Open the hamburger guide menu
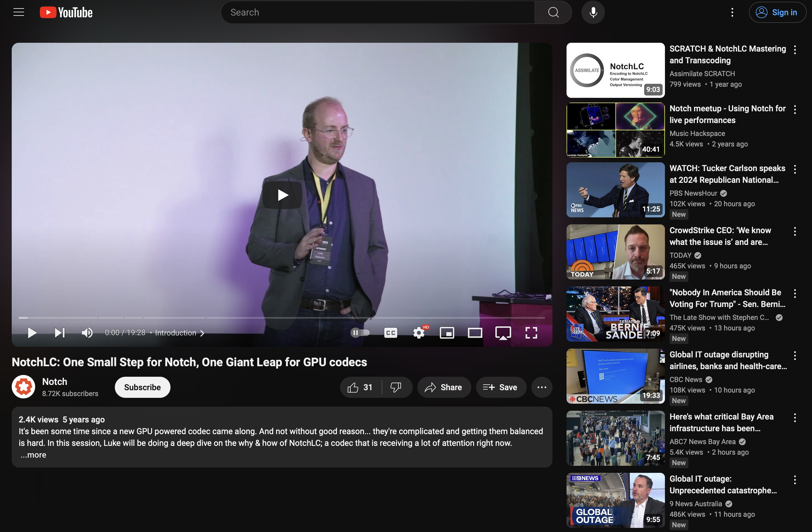The height and width of the screenshot is (532, 812). (19, 12)
